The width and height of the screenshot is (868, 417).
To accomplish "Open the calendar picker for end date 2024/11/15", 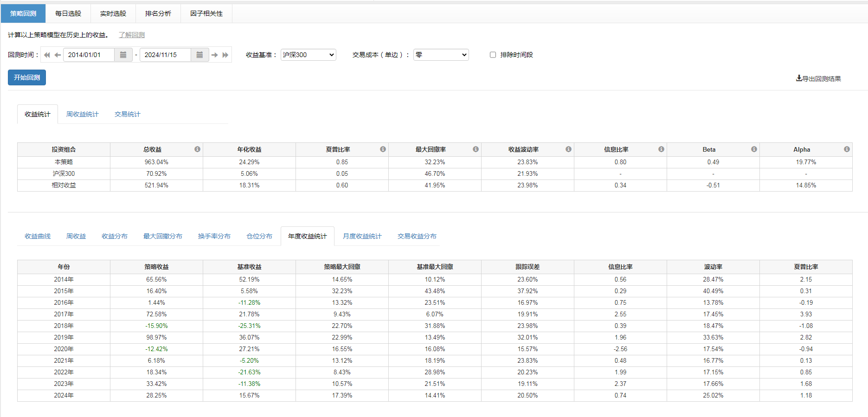I will coord(199,55).
